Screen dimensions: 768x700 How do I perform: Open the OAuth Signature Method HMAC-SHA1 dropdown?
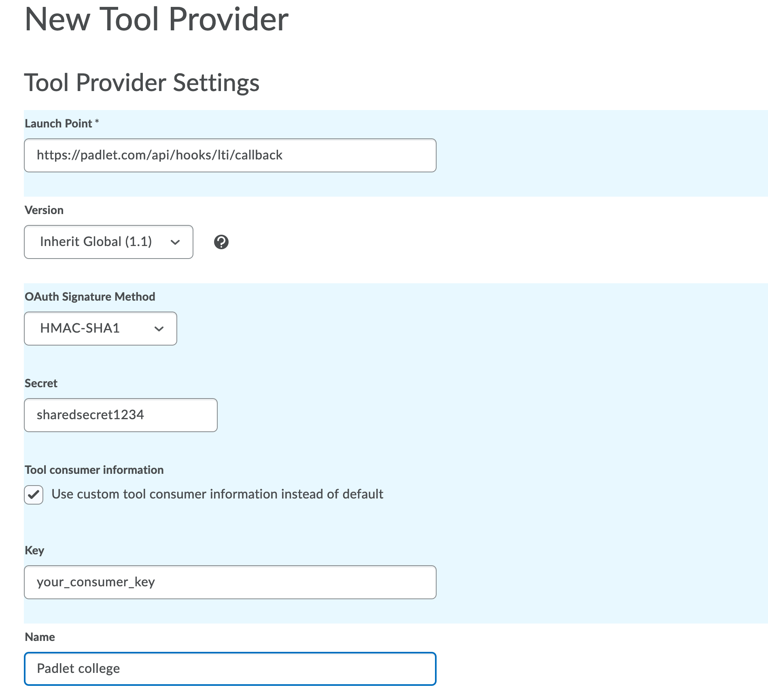coord(100,329)
